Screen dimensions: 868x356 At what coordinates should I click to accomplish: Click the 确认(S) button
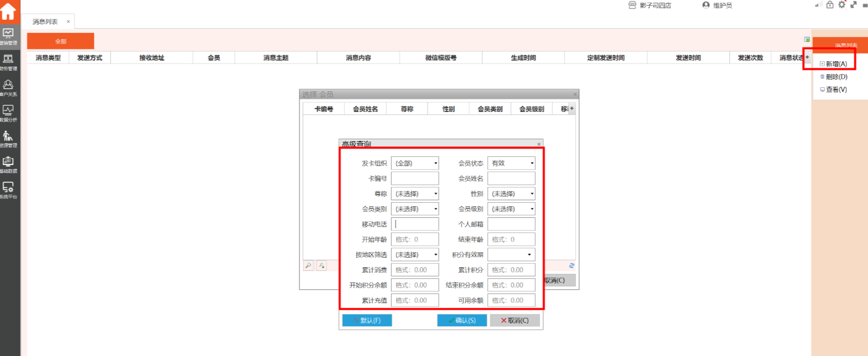coord(462,320)
